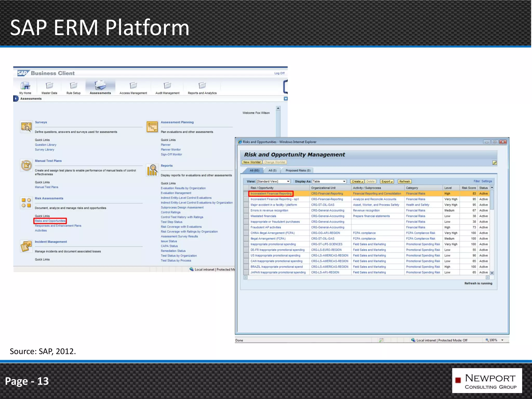Viewport: 532px width, 399px height.
Task: Click the local intranet globe icon in IE status bar
Action: click(413, 340)
